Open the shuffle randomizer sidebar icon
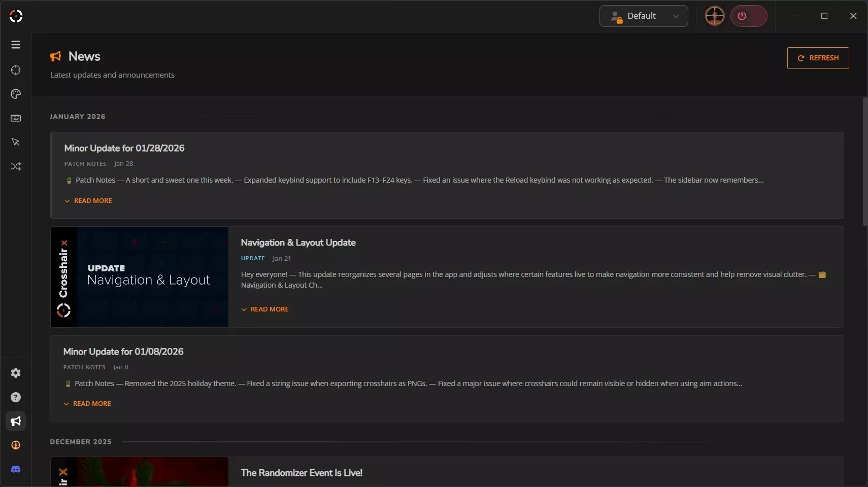This screenshot has height=487, width=868. (16, 166)
